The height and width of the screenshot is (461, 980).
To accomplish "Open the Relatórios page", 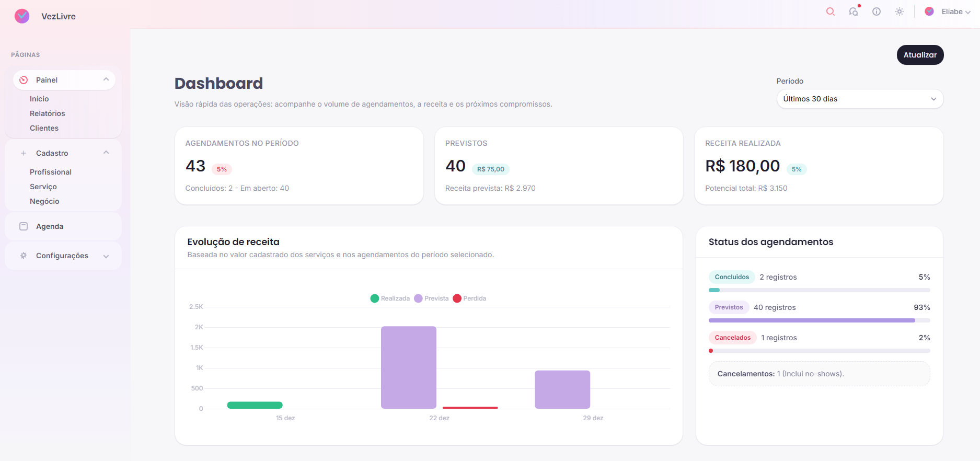I will coord(48,113).
